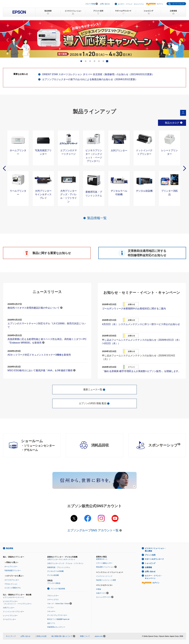189x644 pixels.
Task: Open the 業務用写真・プリントシステム lineup card
Action: point(94,188)
